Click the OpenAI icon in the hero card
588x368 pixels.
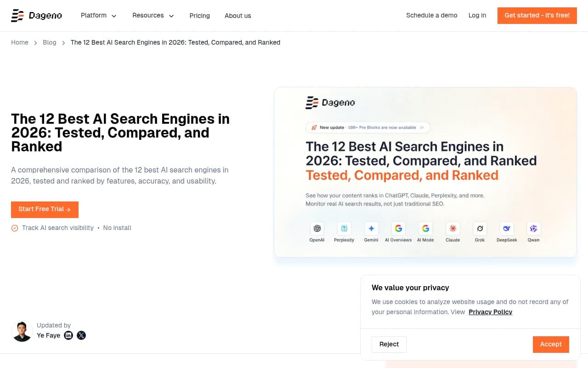(x=317, y=229)
